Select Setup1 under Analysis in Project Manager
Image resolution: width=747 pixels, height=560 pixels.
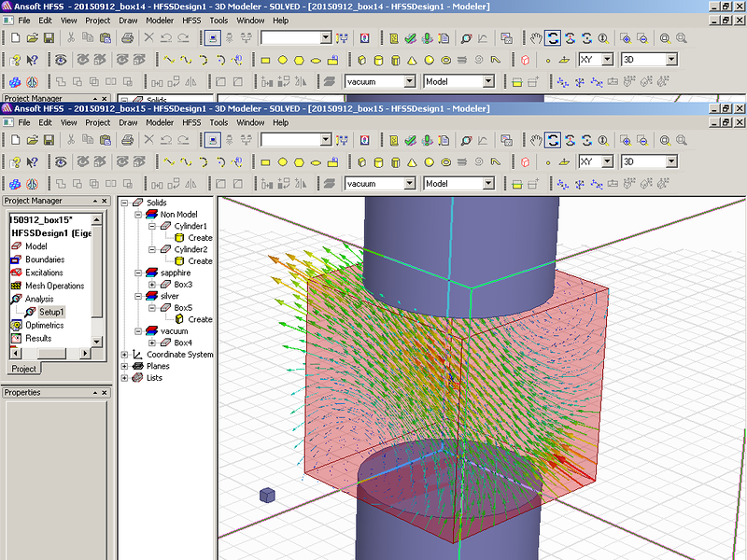tap(51, 312)
